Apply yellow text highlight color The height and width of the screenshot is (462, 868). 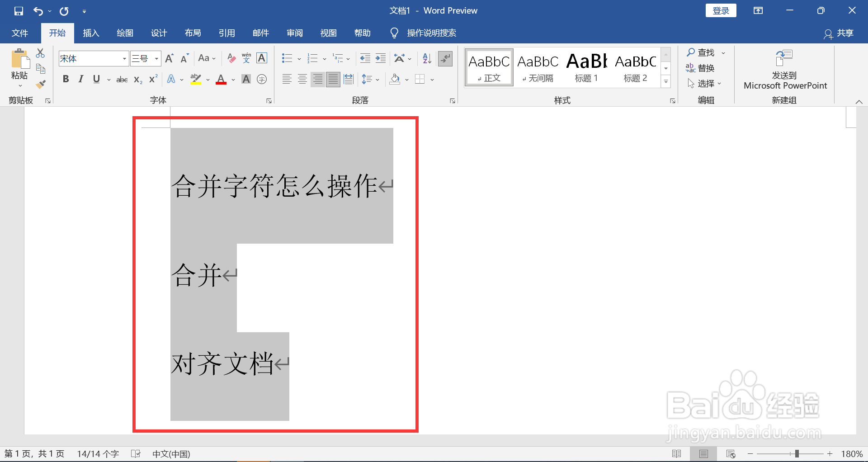(x=195, y=79)
